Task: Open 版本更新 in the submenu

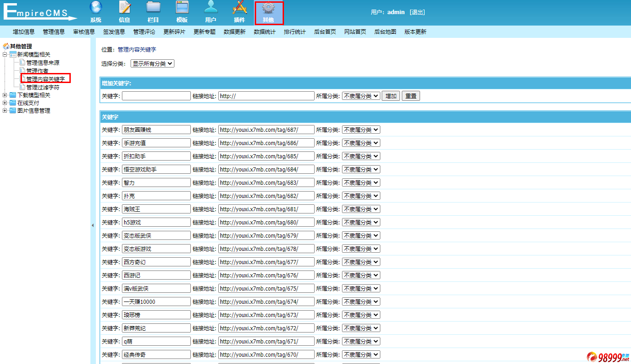Action: click(415, 31)
